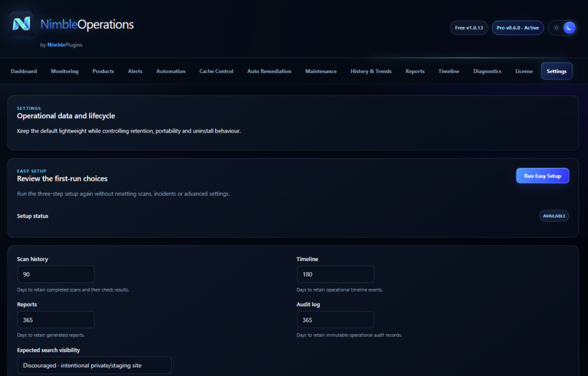Select the active Settings tab
Image resolution: width=588 pixels, height=376 pixels.
[x=556, y=71]
